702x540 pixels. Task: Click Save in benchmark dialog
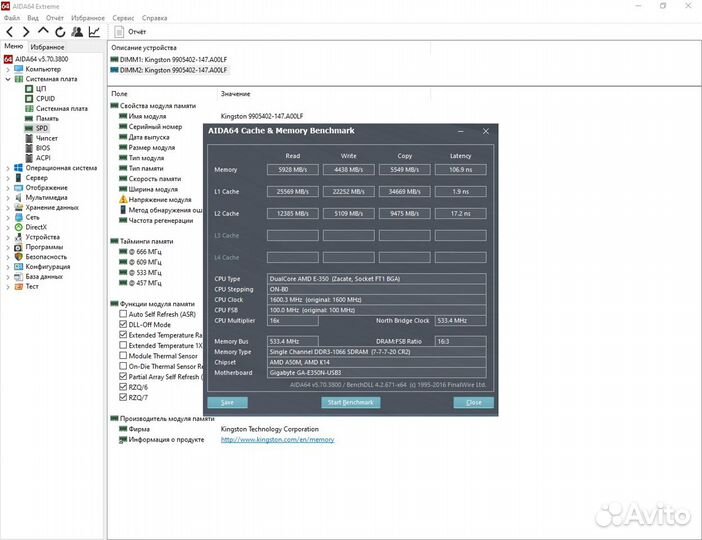[x=227, y=402]
